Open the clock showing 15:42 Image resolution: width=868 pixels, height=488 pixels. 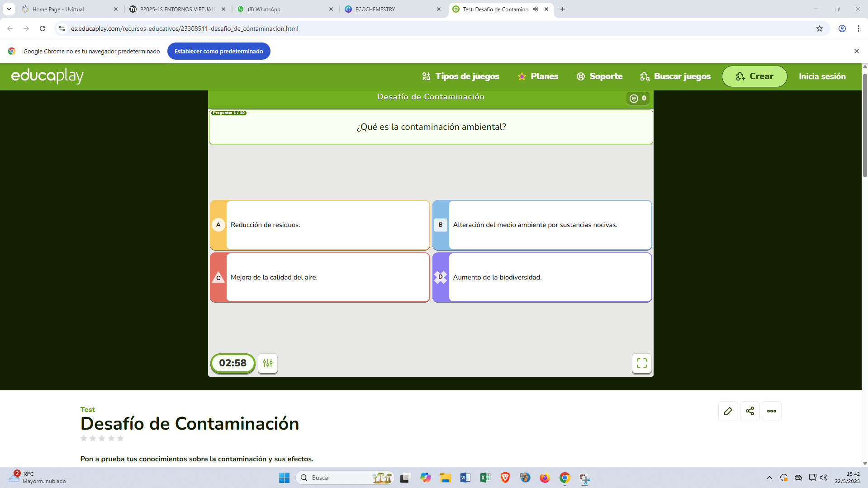[847, 478]
